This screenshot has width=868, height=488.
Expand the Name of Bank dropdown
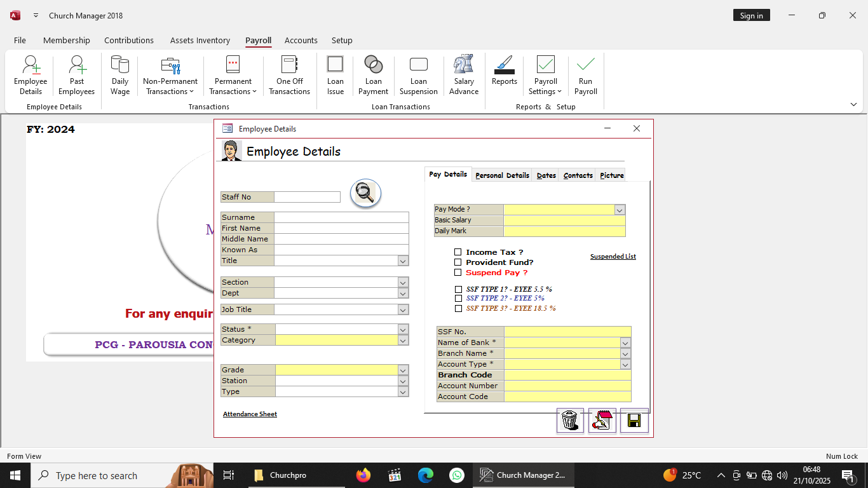(x=625, y=343)
